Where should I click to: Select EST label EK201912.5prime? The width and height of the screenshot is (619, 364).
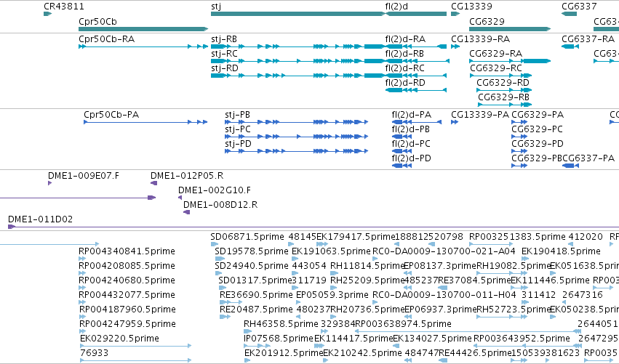284,353
